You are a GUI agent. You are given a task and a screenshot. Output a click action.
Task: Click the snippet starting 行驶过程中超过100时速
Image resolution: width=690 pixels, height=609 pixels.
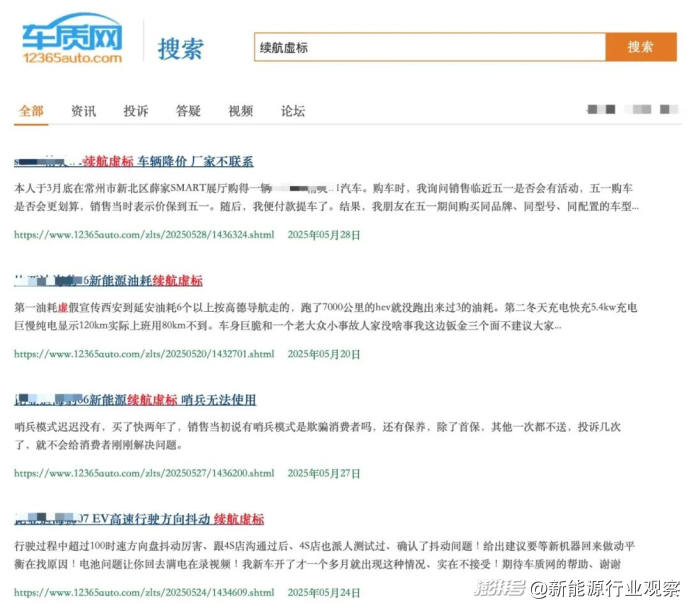point(324,555)
